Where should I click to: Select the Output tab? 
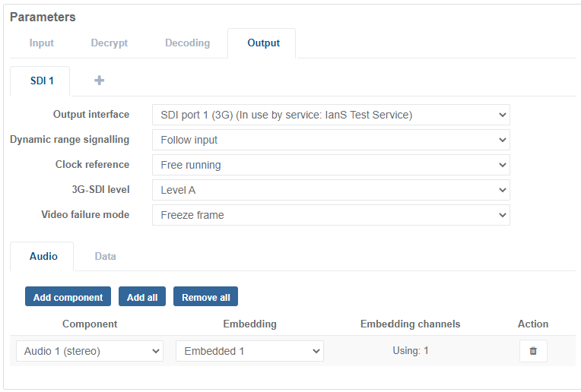pyautogui.click(x=263, y=43)
